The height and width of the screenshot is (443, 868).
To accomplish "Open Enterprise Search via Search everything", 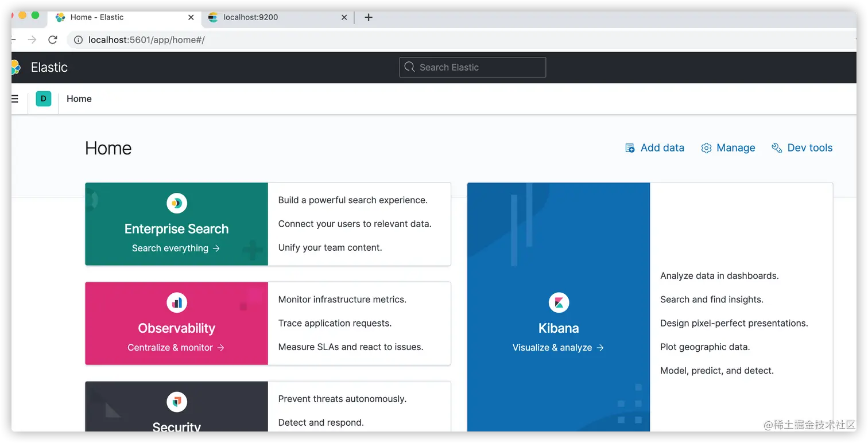I will point(176,248).
